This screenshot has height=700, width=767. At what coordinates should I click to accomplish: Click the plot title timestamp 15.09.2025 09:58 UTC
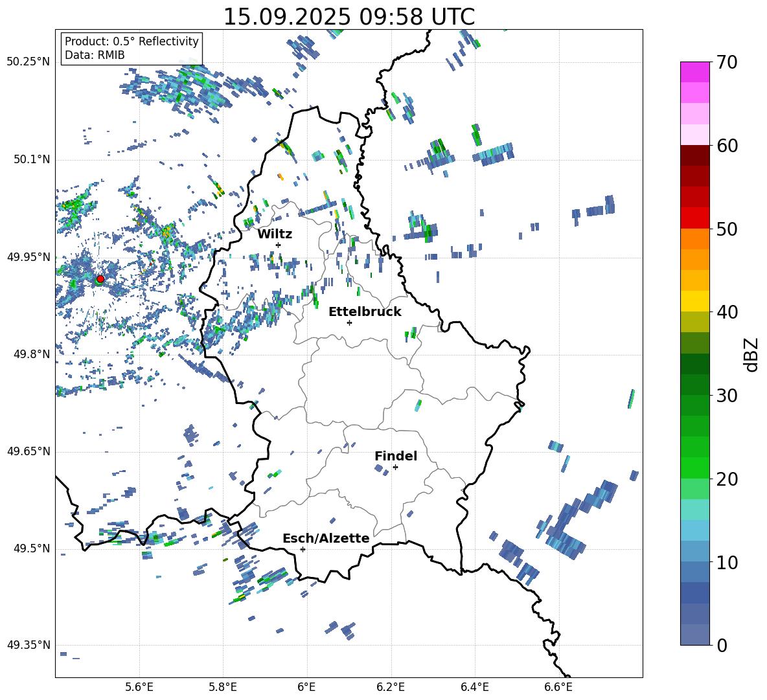click(x=349, y=17)
